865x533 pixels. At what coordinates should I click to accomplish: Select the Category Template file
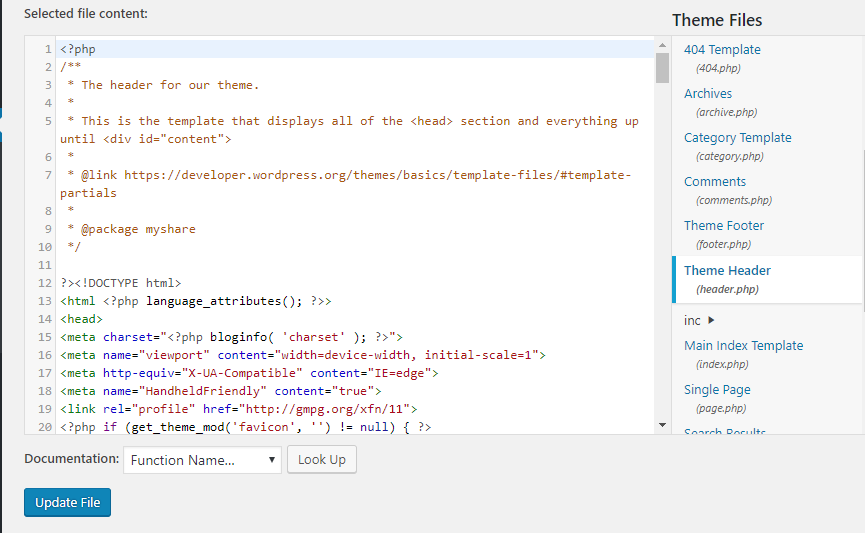737,138
